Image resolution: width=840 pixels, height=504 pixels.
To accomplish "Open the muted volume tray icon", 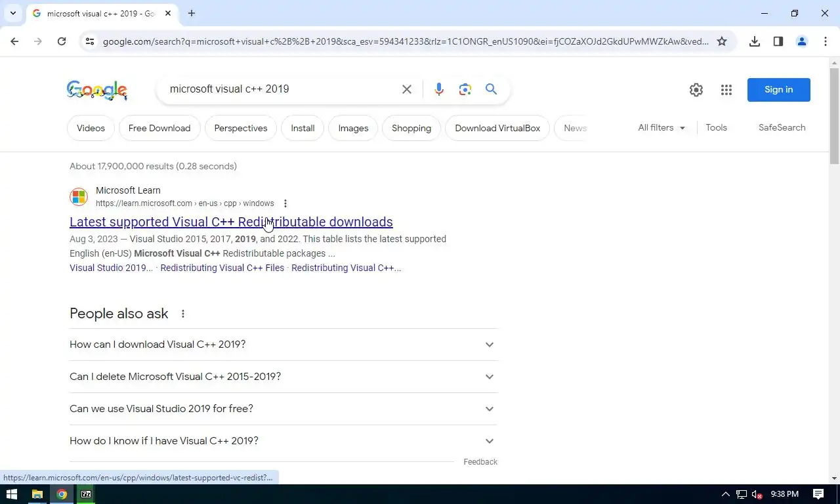I will pos(757,494).
